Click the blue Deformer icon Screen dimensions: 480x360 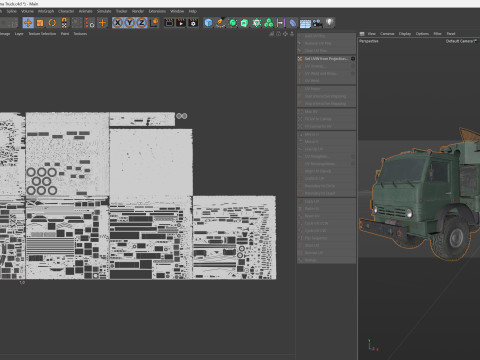coord(293,23)
